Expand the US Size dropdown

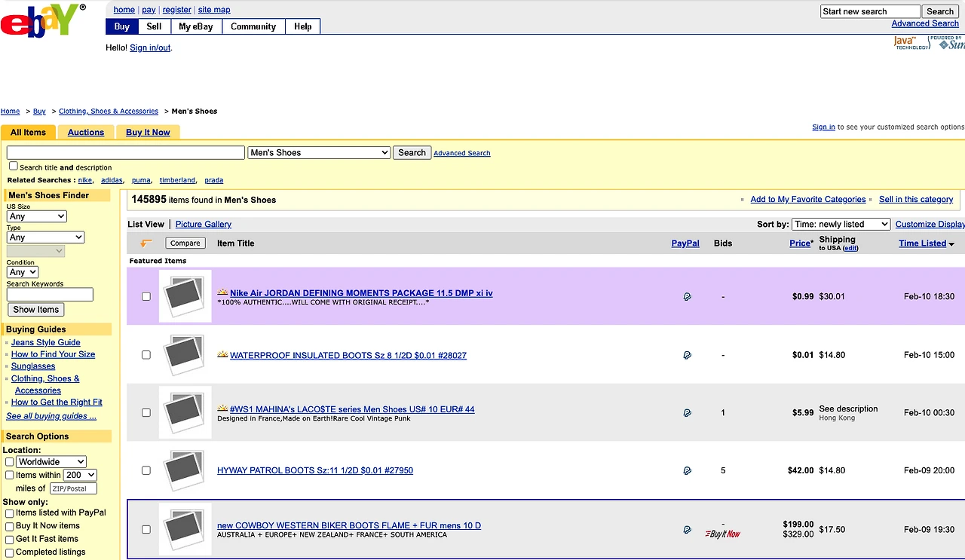pyautogui.click(x=37, y=216)
